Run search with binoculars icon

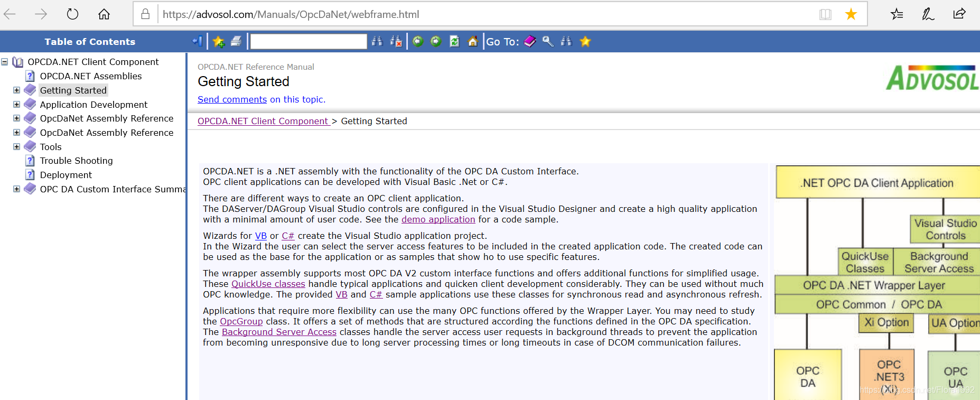377,41
